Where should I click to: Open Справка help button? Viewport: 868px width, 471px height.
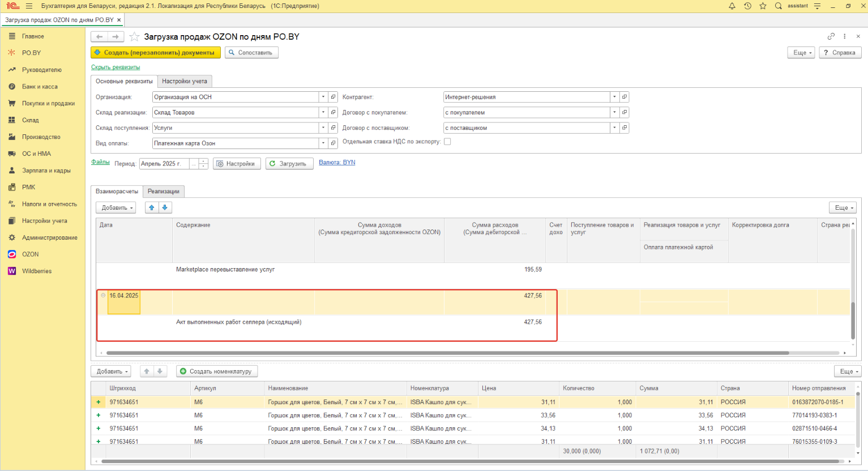click(840, 53)
